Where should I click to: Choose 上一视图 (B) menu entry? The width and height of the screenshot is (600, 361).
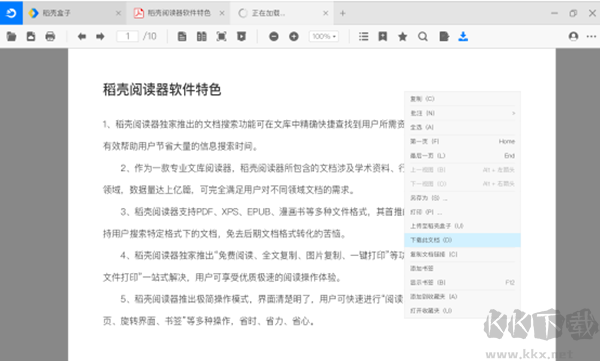(462, 170)
